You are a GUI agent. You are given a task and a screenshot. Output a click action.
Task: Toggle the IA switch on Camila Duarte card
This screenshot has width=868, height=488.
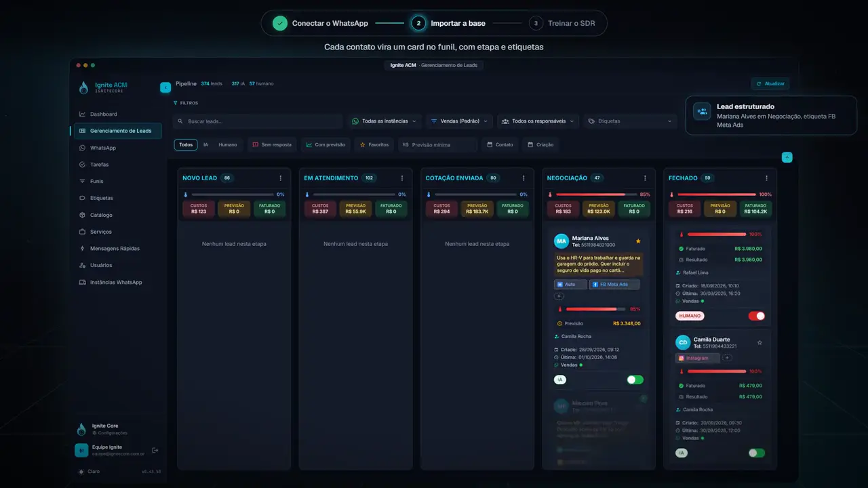[756, 453]
